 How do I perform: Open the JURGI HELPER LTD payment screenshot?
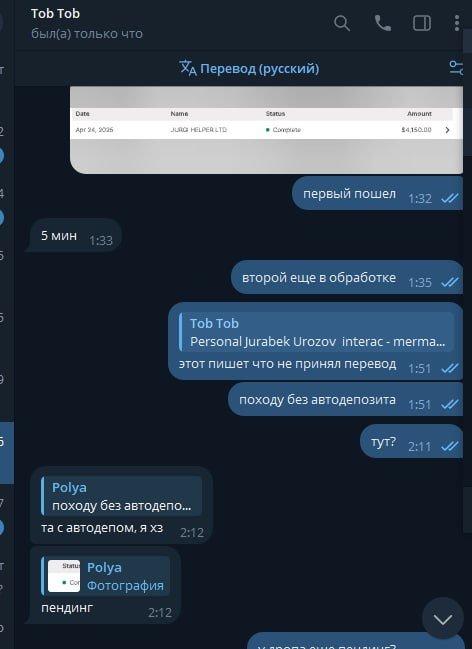coord(266,130)
